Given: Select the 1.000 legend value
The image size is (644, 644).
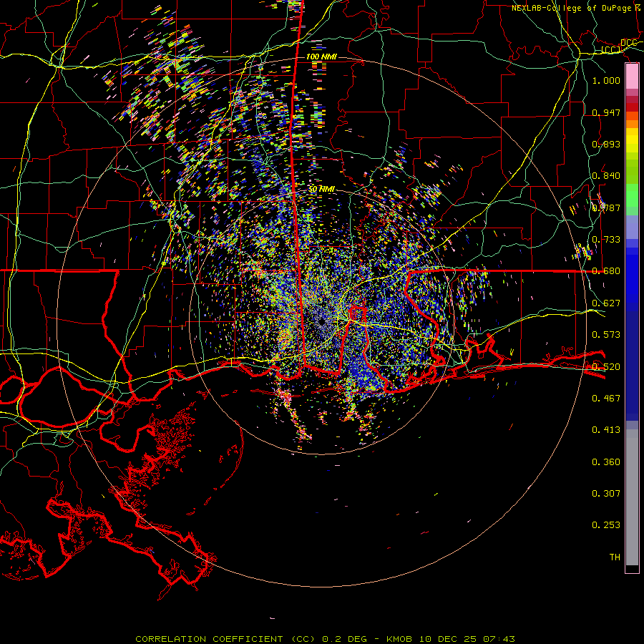Looking at the screenshot, I should (x=606, y=80).
